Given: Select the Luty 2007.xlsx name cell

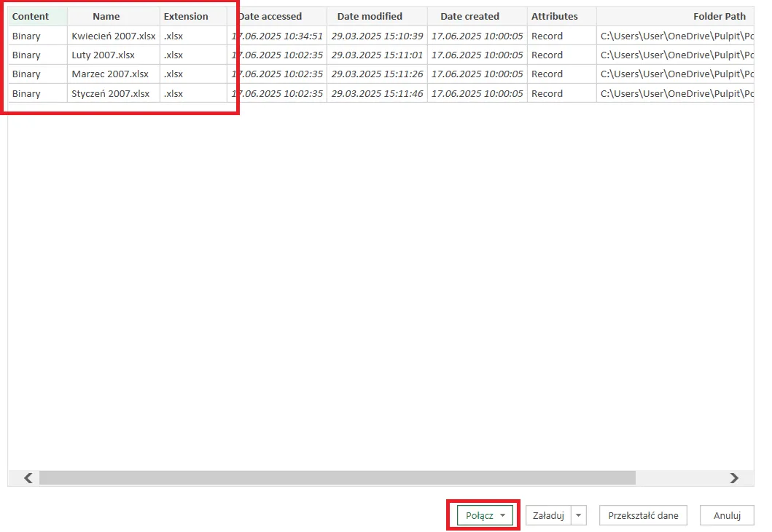Looking at the screenshot, I should (x=104, y=55).
